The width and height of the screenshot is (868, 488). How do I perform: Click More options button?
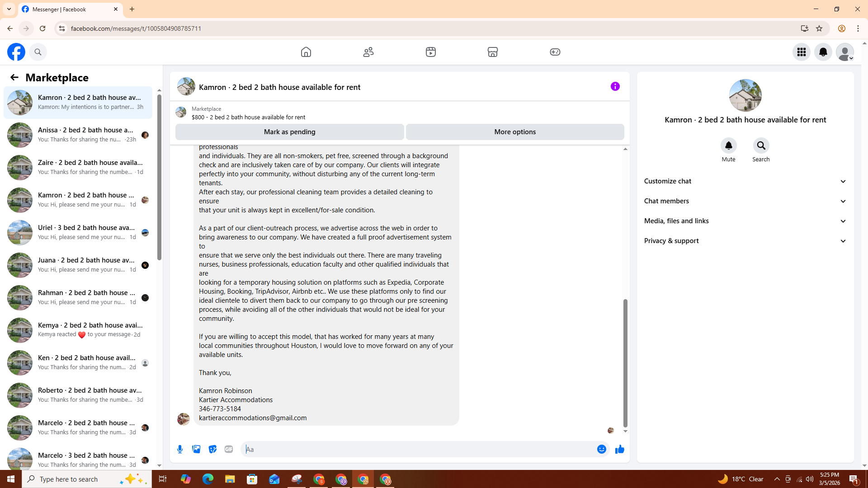click(x=514, y=132)
